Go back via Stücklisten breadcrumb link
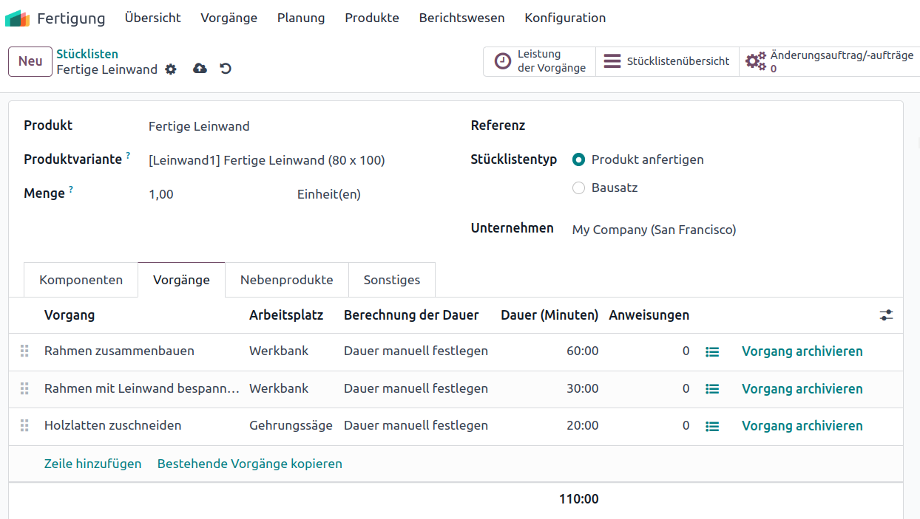 click(x=87, y=54)
